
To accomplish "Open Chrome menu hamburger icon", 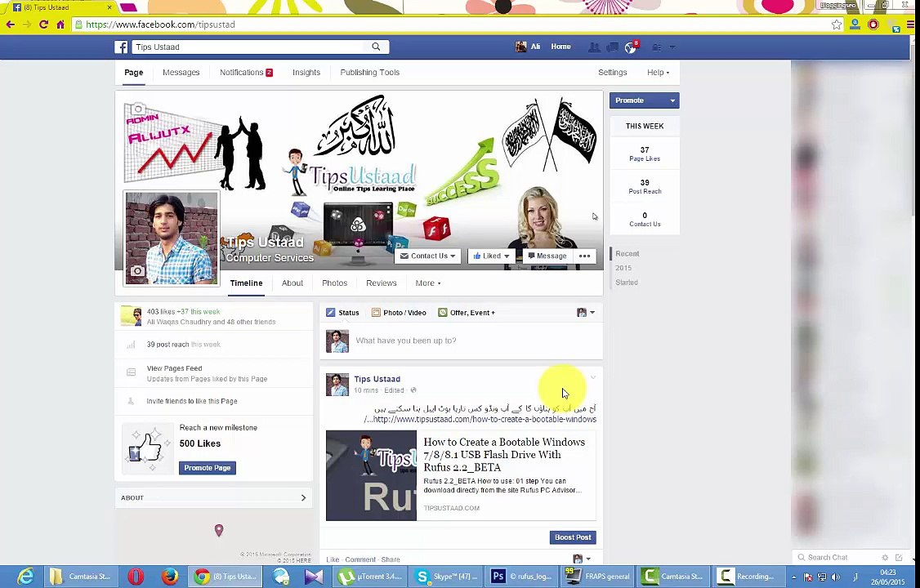I will coord(911,24).
